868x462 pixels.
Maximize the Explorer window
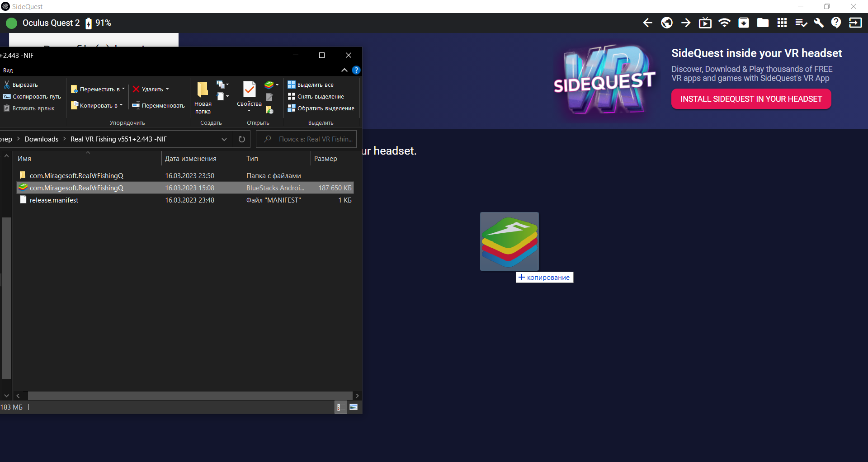pos(322,55)
